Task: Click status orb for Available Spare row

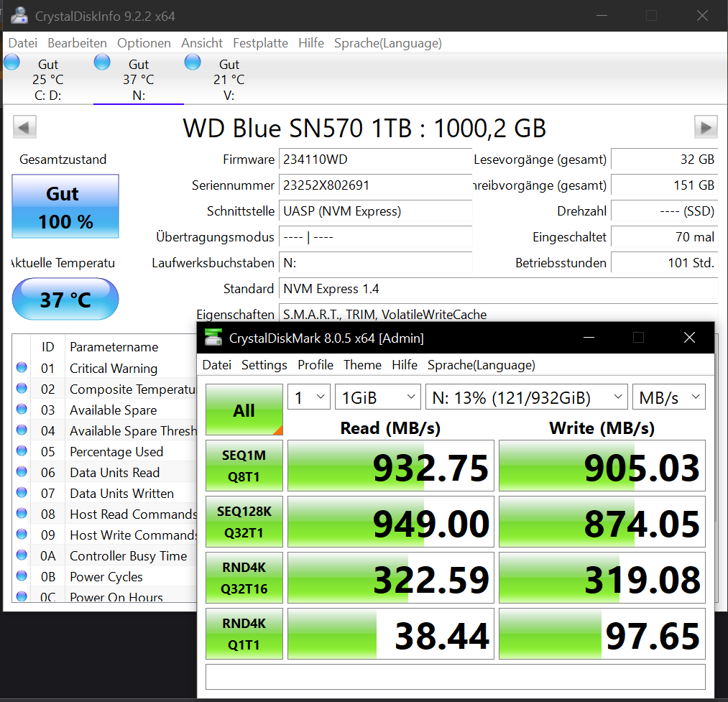Action: (x=22, y=409)
